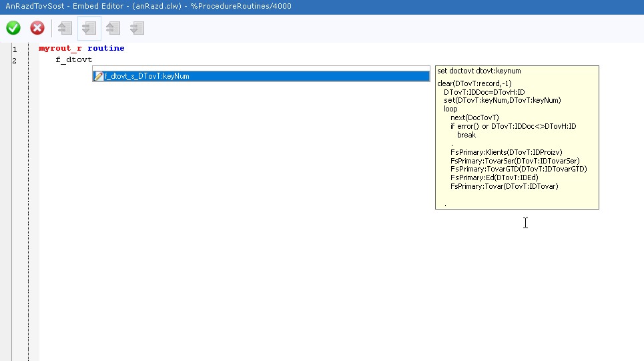The width and height of the screenshot is (644, 361).
Task: Click the green checkmark save icon
Action: coord(13,28)
